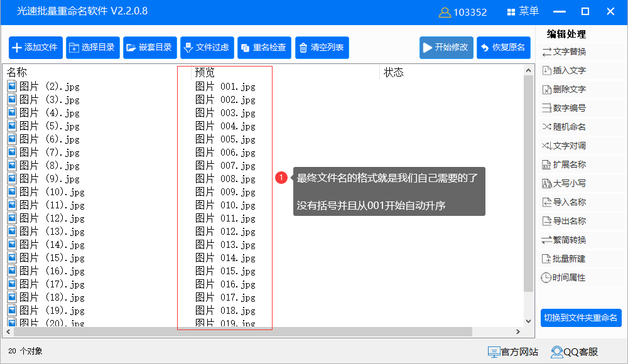Start renaming with 开始修改
Screen dimensions: 628x364
click(446, 48)
